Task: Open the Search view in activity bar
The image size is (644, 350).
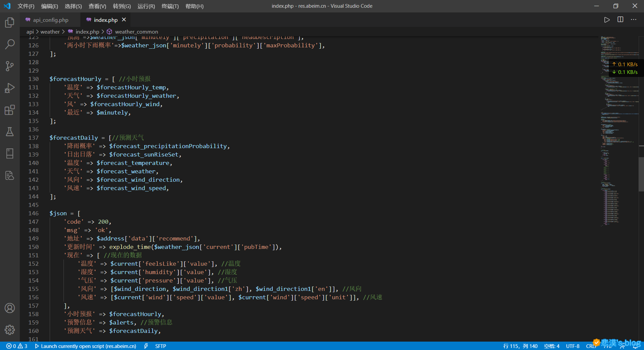Action: coord(10,44)
